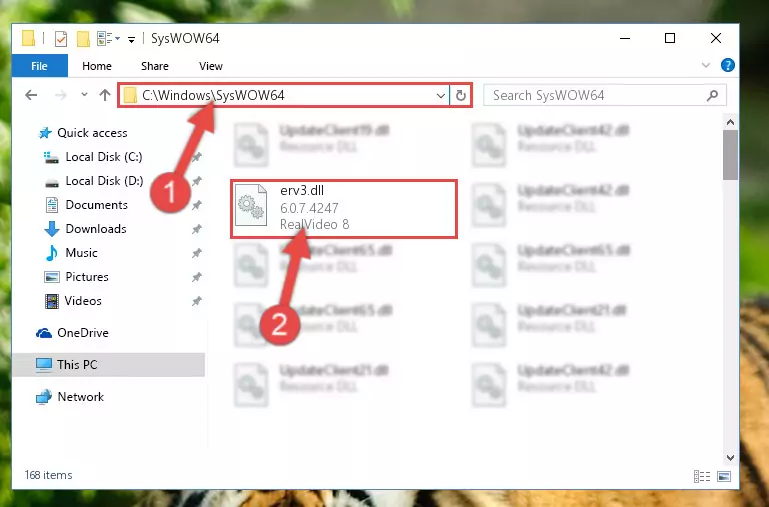Switch to the Home ribbon tab
Viewport: 769px width, 507px height.
[x=97, y=66]
